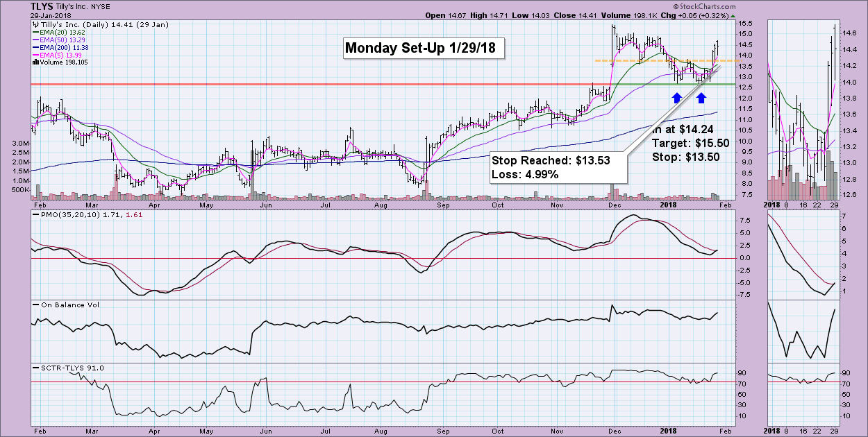The image size is (868, 437).
Task: Click the Jun label on the time axis
Action: [x=265, y=206]
